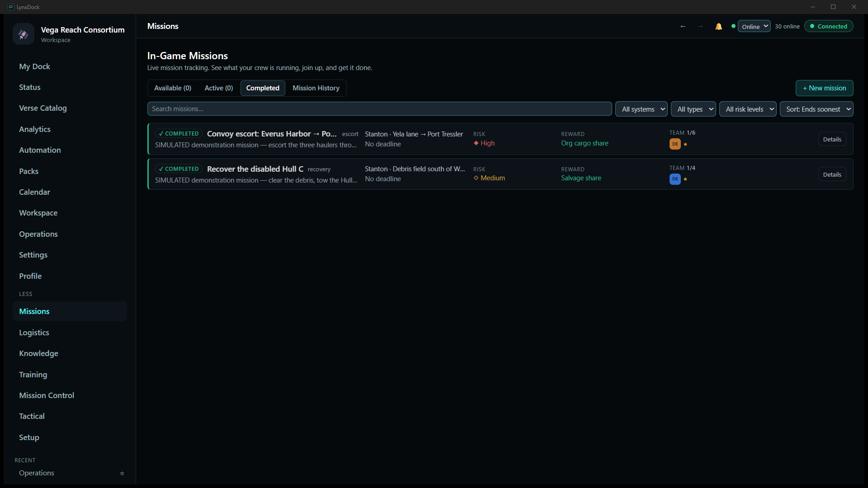Open the All systems filter dropdown
This screenshot has width=868, height=488.
(x=641, y=109)
